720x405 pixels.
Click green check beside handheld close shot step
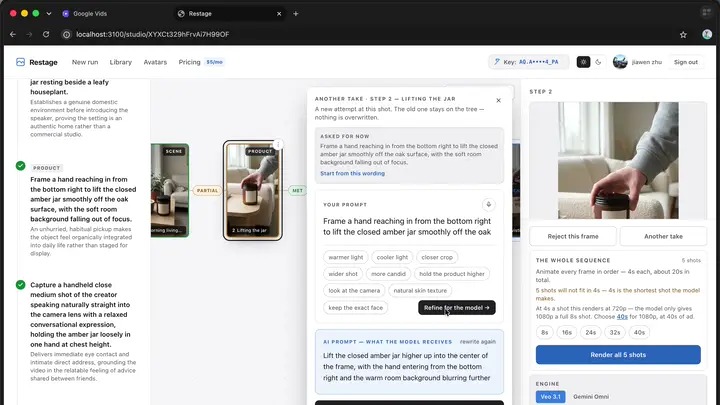click(21, 285)
